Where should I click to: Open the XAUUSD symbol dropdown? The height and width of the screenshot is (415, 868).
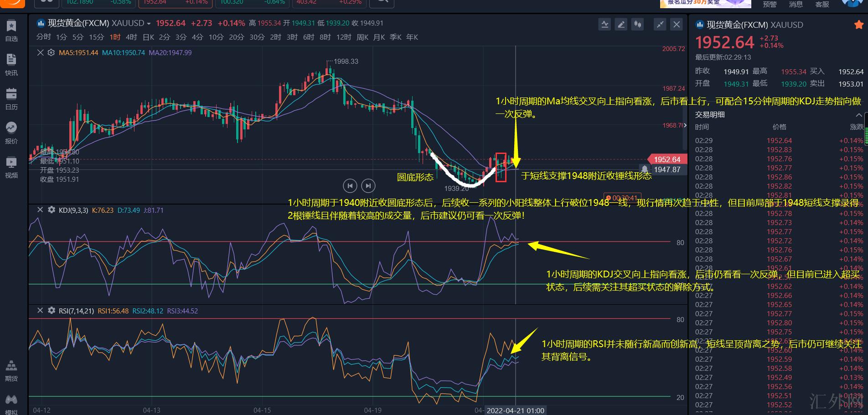(x=149, y=24)
